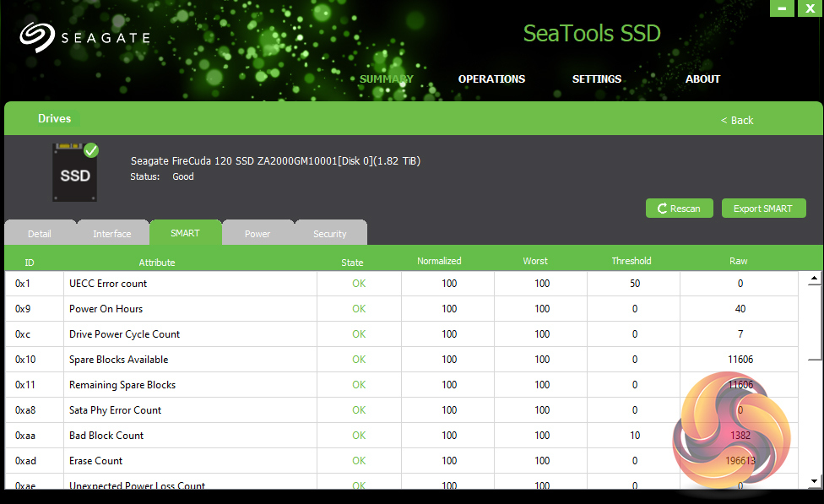Click the Raw column header
Screen dimensions: 824x504
click(739, 261)
